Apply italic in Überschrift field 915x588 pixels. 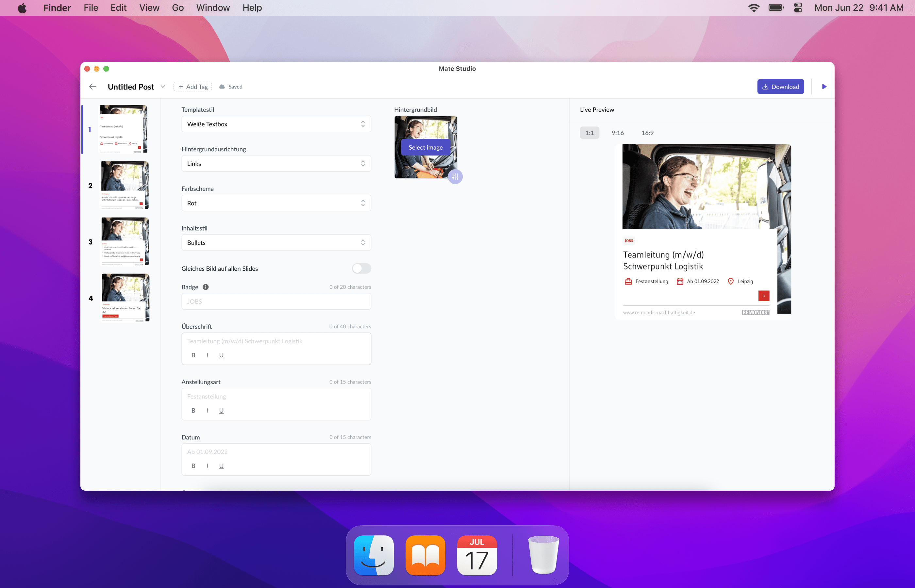(x=208, y=355)
